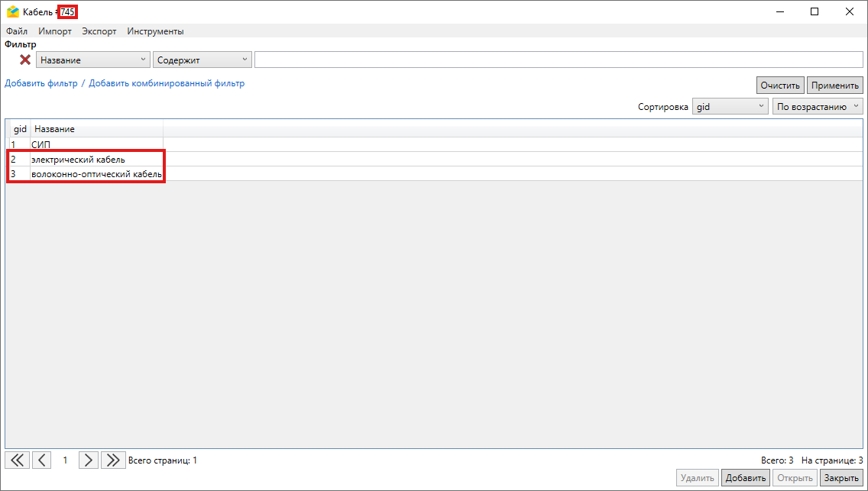Click in the filter value text field

[558, 60]
